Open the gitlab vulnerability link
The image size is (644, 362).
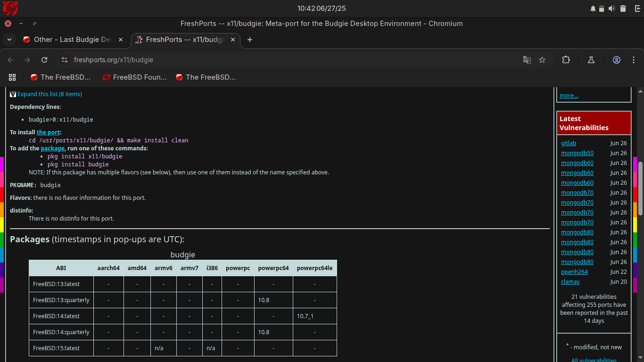pyautogui.click(x=568, y=143)
